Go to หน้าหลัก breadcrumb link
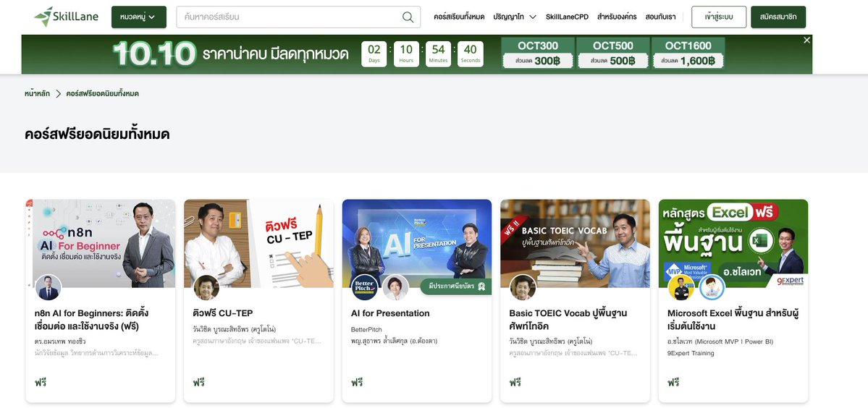868x408 pixels. [x=37, y=93]
